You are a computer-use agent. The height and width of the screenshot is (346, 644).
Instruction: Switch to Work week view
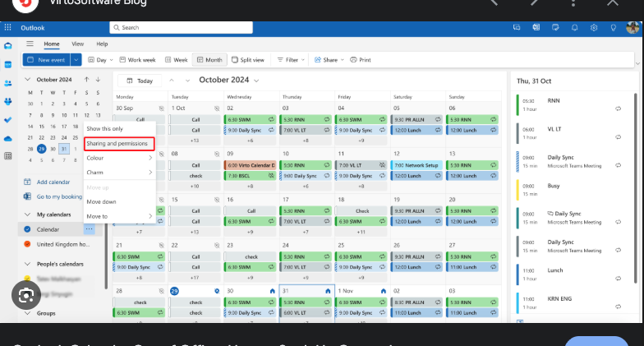point(138,59)
